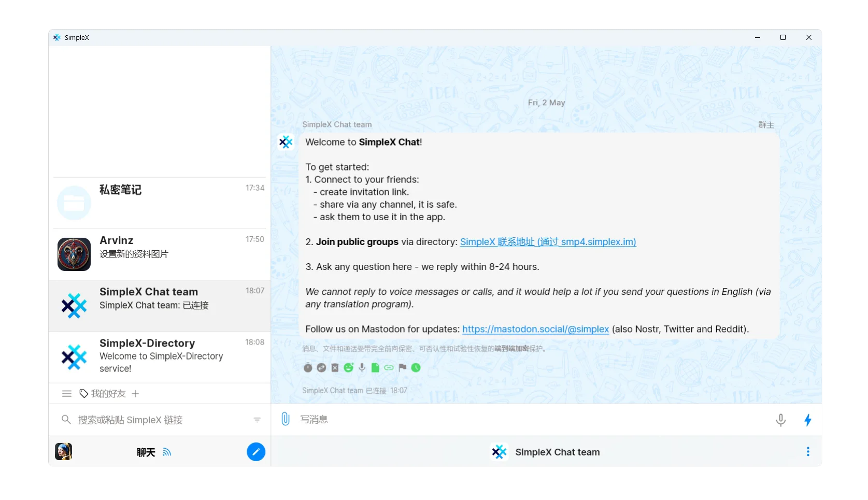Viewport: 868px width, 500px height.
Task: Open the Arvinz conversation
Action: point(160,254)
